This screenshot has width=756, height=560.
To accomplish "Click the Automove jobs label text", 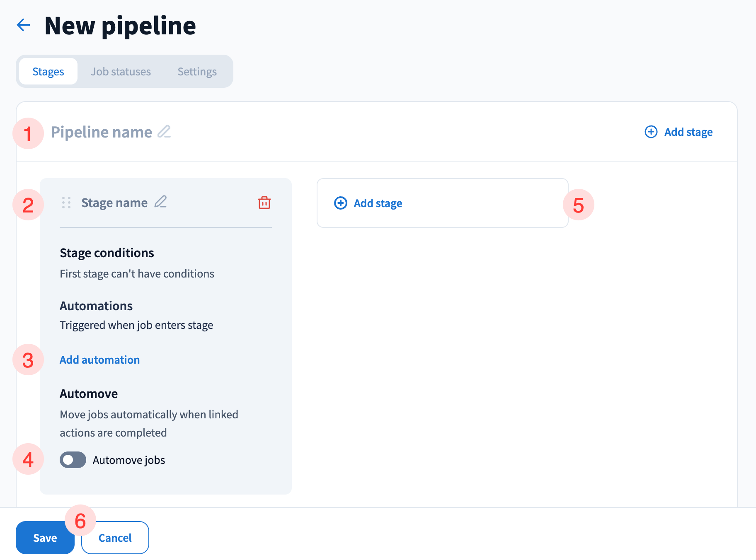I will click(x=129, y=460).
